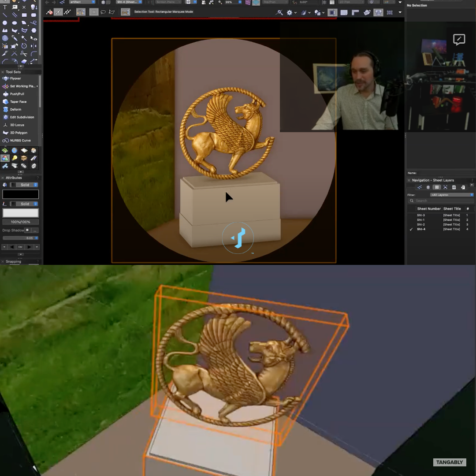Select the Circle tool
The height and width of the screenshot is (476, 476).
pos(5,23)
